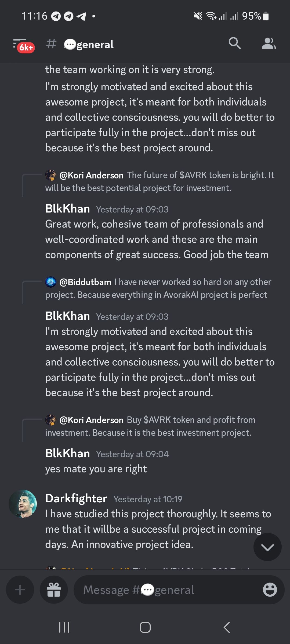Open the search magnifier icon
Viewport: 290px width, 644px height.
tap(235, 43)
